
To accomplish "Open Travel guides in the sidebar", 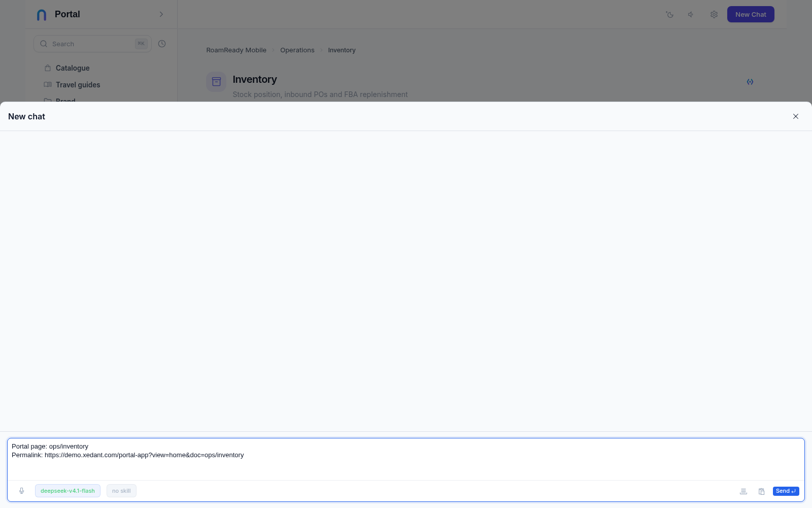I will coord(78,85).
